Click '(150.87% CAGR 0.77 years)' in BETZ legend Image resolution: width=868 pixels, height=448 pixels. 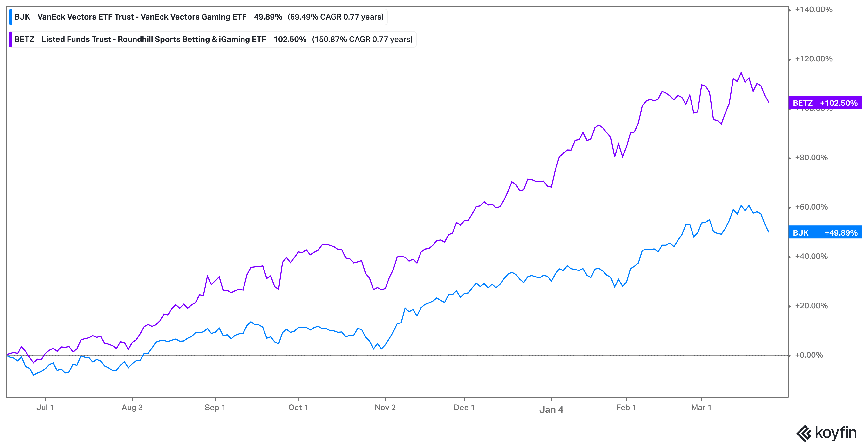[x=362, y=40]
